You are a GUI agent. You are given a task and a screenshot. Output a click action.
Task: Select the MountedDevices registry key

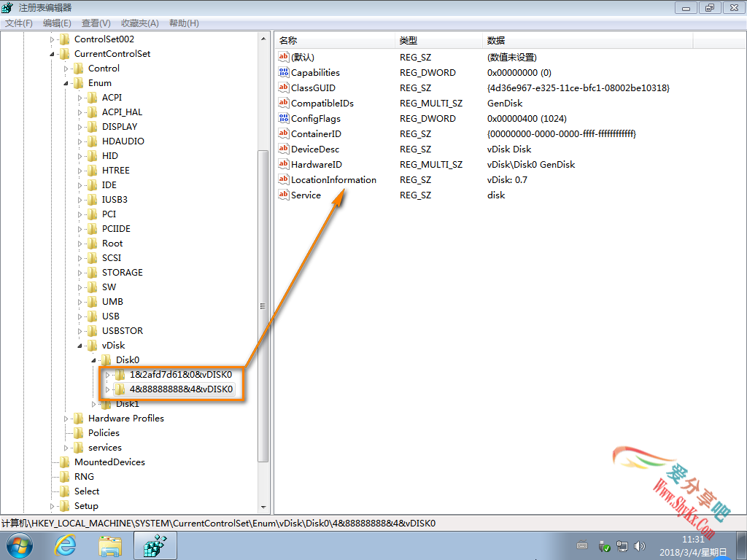[109, 462]
